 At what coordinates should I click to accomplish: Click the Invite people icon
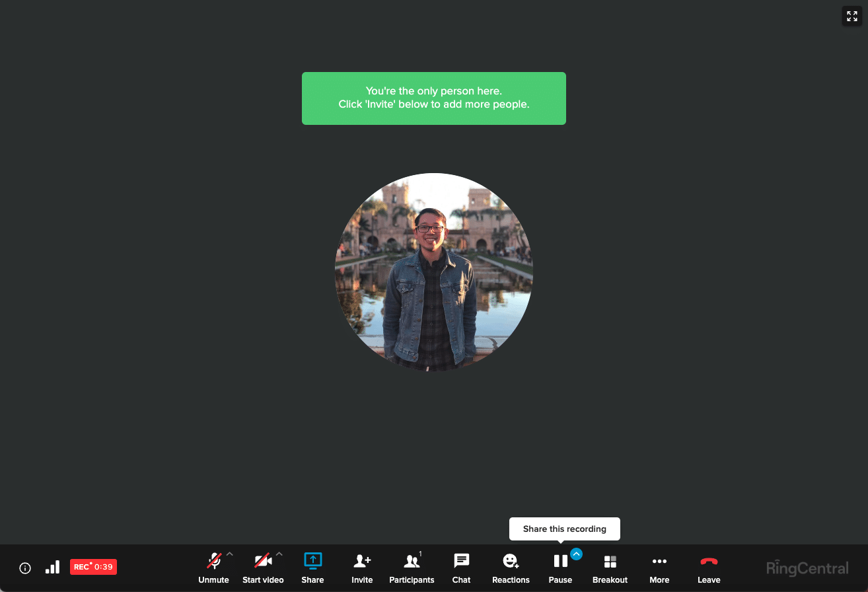coord(362,567)
